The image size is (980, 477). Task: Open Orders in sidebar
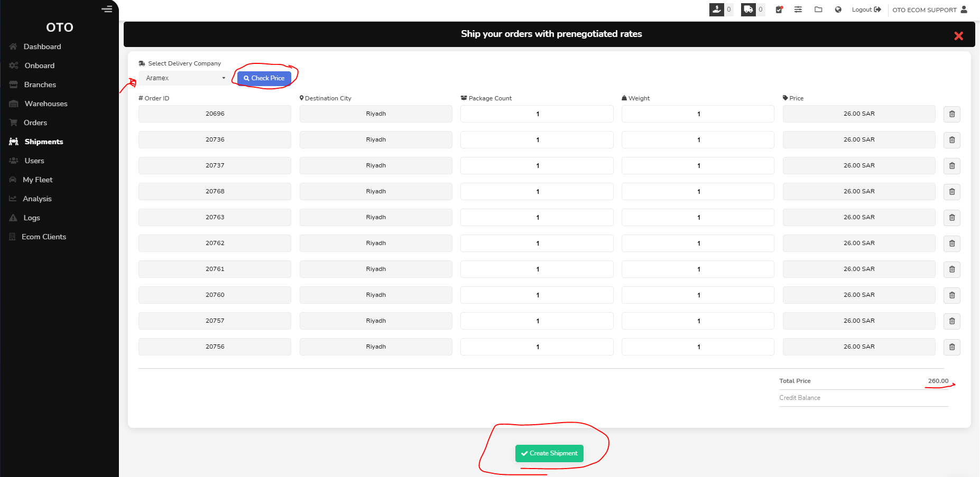(x=35, y=123)
